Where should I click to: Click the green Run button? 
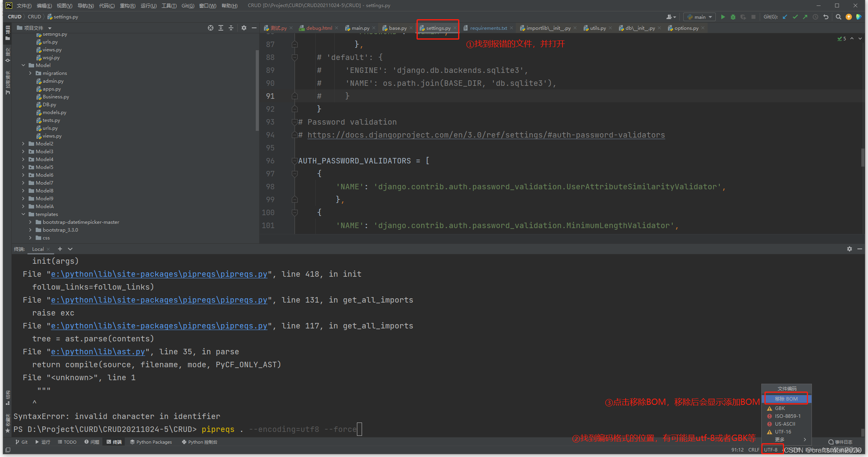pyautogui.click(x=723, y=17)
